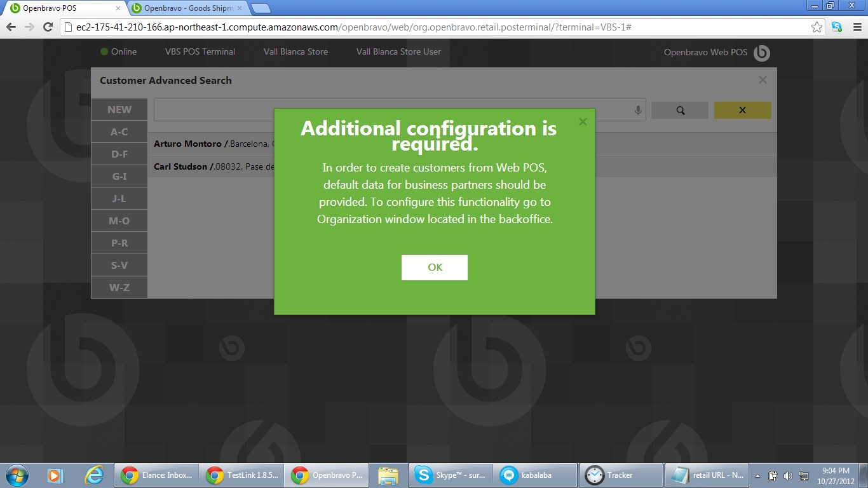Filter customers by M-O
Image resolution: width=868 pixels, height=488 pixels.
(x=119, y=220)
